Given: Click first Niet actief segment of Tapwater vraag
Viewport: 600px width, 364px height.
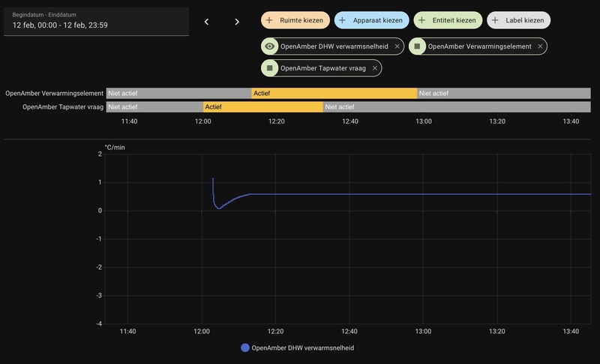Looking at the screenshot, I should click(154, 107).
